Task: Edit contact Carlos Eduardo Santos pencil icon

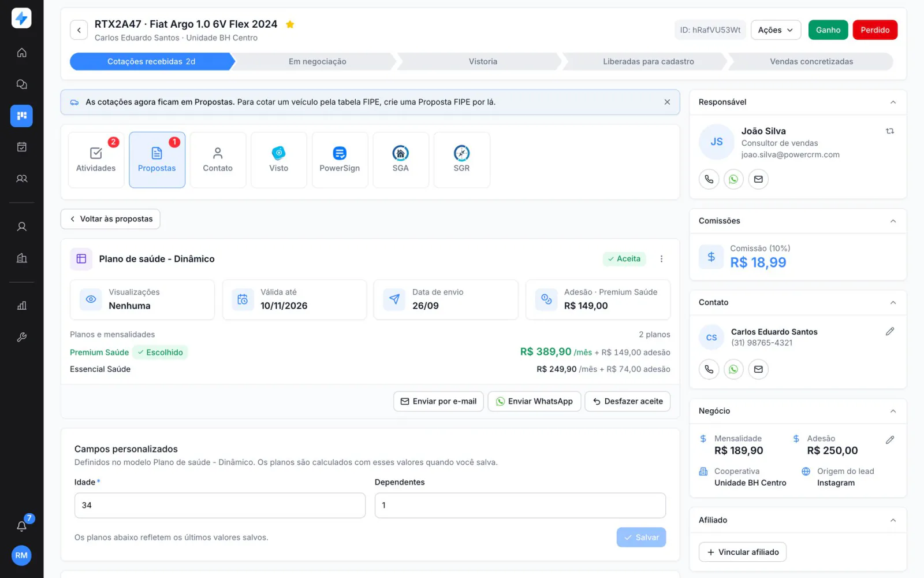Action: coord(890,331)
